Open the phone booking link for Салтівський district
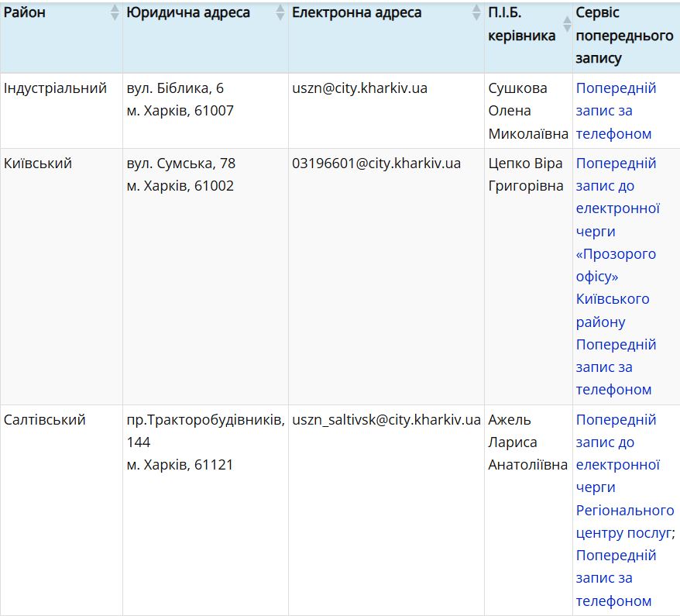The image size is (680, 616). 615,578
